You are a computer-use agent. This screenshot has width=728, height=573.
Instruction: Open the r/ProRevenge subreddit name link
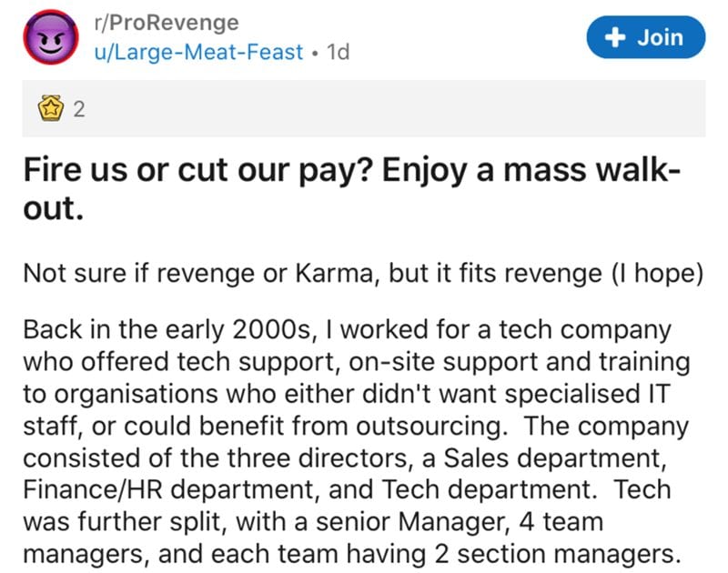click(167, 22)
